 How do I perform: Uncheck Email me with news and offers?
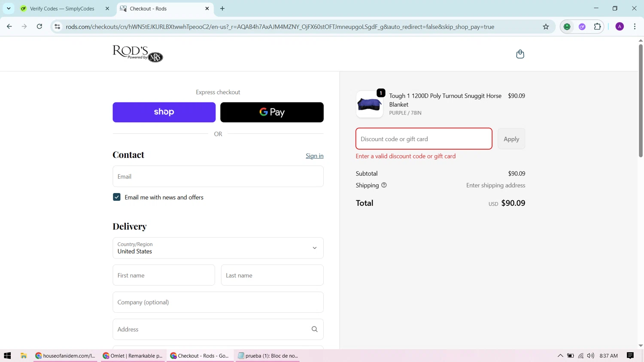pyautogui.click(x=117, y=197)
